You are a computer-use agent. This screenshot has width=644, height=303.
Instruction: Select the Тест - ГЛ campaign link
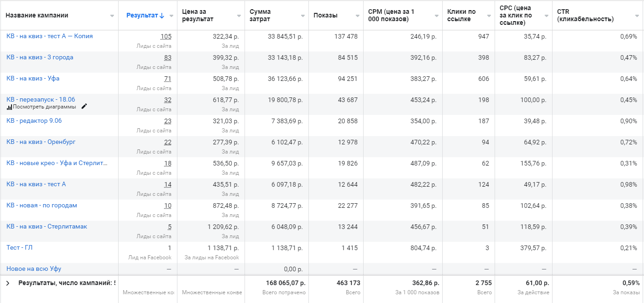[x=19, y=248]
